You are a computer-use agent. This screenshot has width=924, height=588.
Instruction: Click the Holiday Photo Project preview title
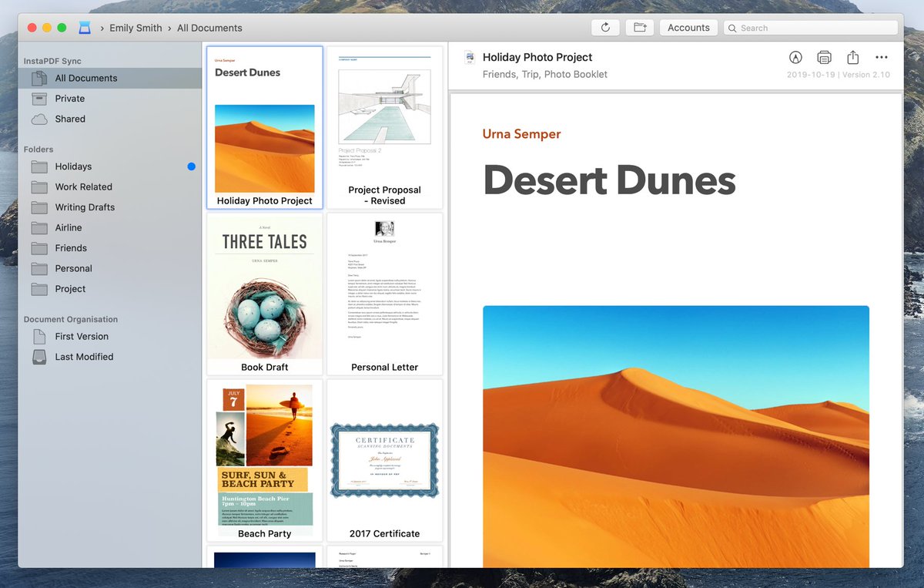537,57
